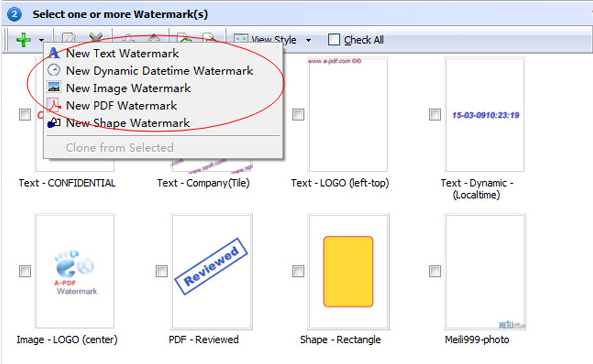Select the Meili999-photo thumbnail
This screenshot has width=593, height=364.
(x=485, y=271)
